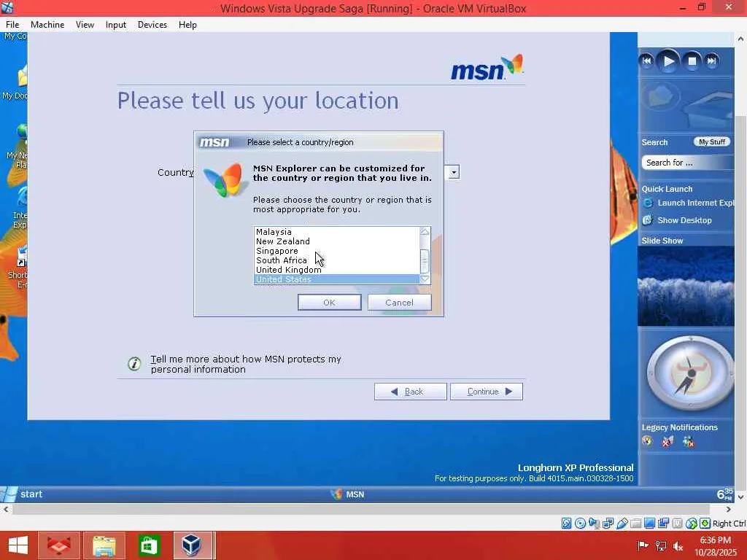Viewport: 747px width, 560px height.
Task: Click VirtualBox shared folders indicator
Action: pos(635,524)
